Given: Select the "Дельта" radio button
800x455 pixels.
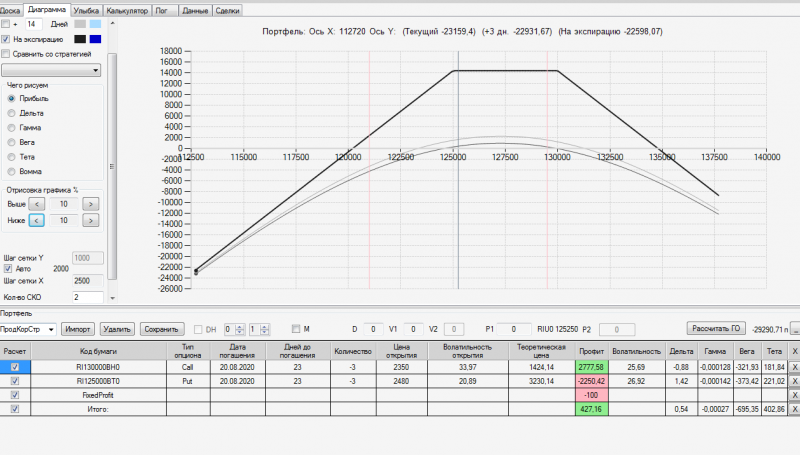Looking at the screenshot, I should coord(11,113).
